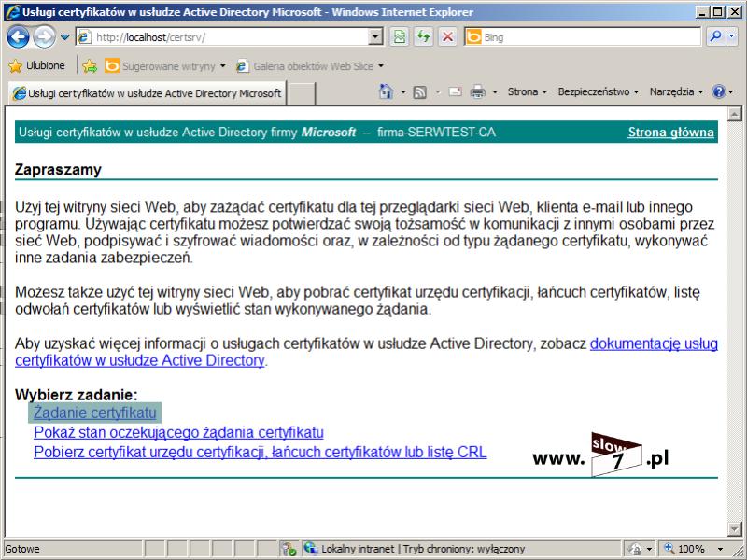Screen dimensions: 747x560
Task: Click the firma-SERWTEST-CA text in header
Action: [x=436, y=132]
